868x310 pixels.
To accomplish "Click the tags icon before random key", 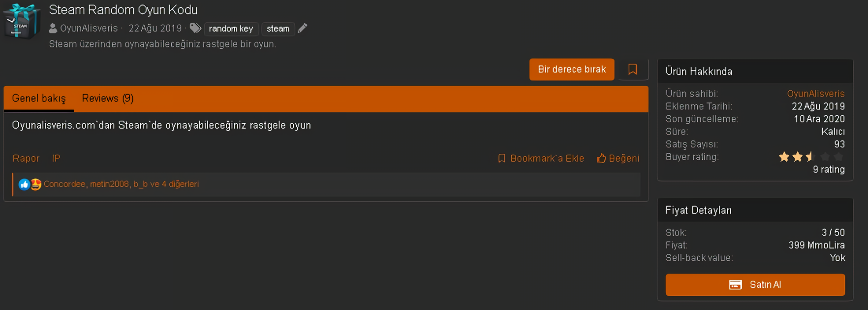I will (195, 28).
